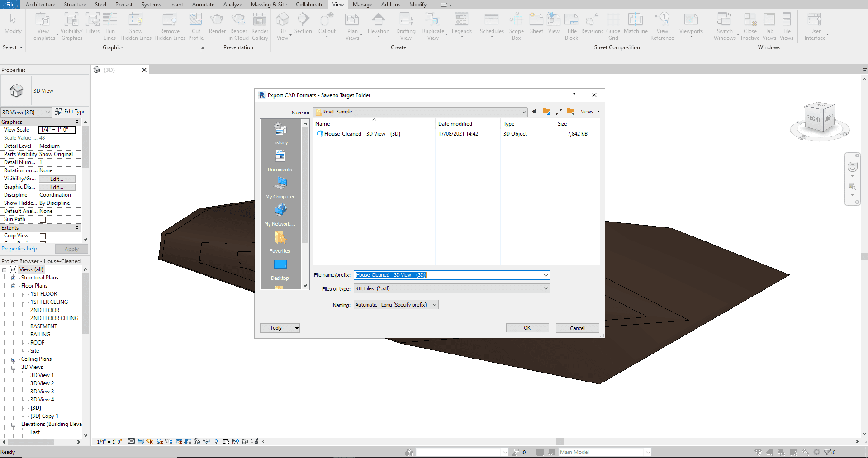This screenshot has height=458, width=868.
Task: Expand the Naming dropdown
Action: 396,305
